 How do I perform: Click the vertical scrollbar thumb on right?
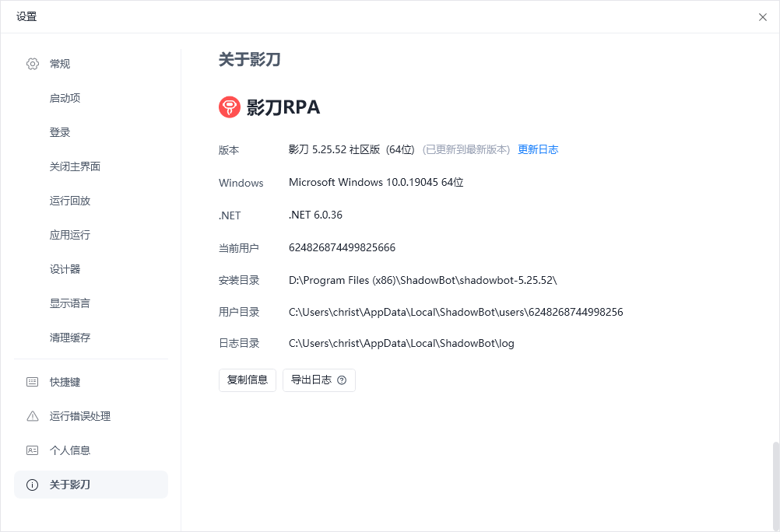click(x=775, y=485)
